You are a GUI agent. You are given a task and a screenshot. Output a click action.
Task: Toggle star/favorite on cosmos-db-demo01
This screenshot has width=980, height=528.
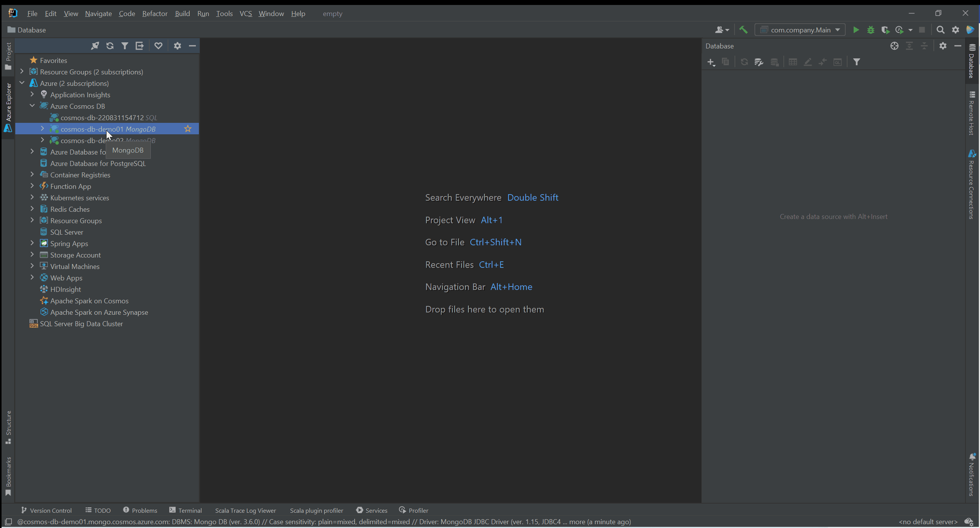coord(188,129)
